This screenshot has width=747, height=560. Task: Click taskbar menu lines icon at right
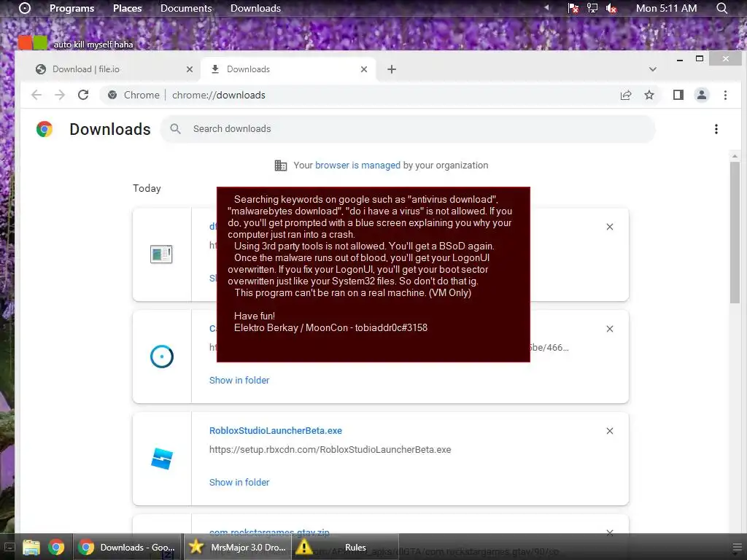click(737, 547)
